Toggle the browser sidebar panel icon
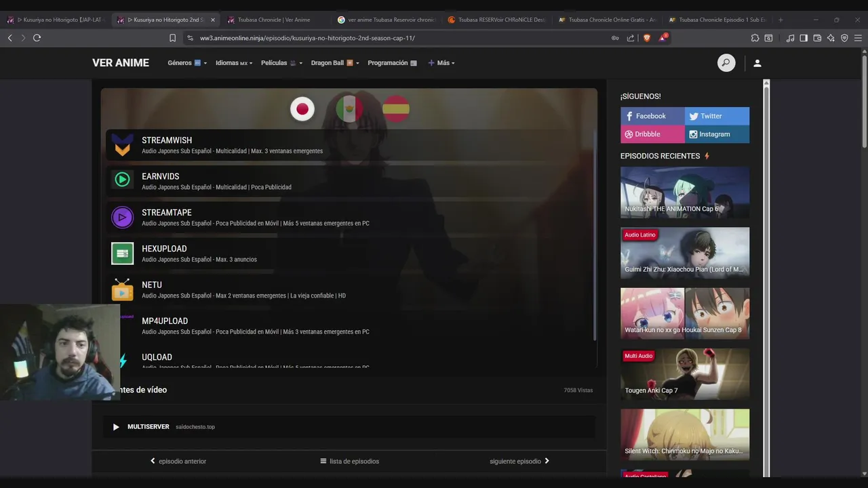 pyautogui.click(x=804, y=38)
